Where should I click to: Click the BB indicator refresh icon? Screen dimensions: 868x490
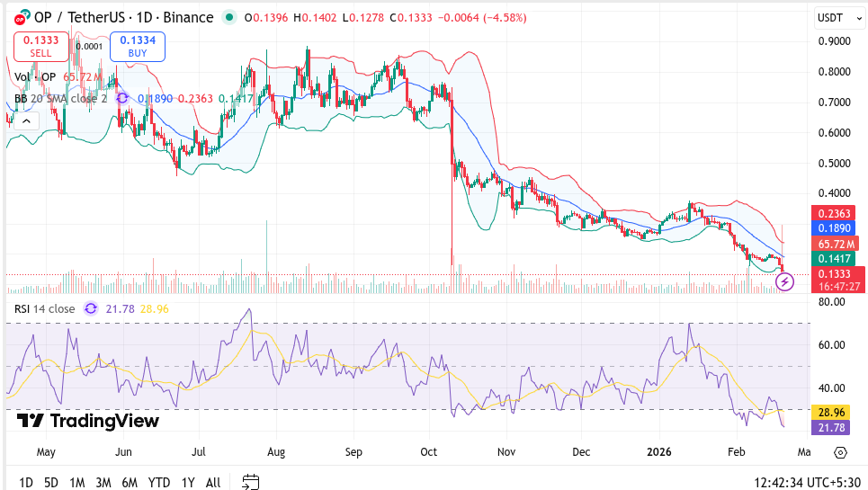(x=122, y=98)
